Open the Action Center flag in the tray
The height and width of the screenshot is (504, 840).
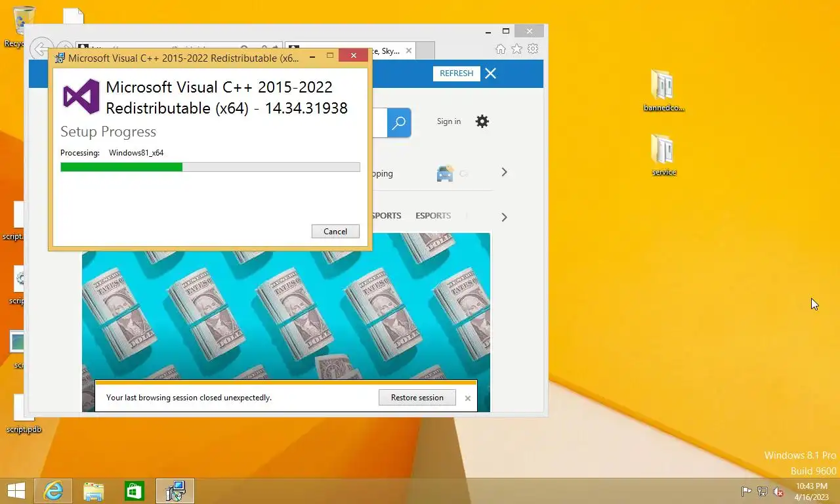click(x=746, y=491)
